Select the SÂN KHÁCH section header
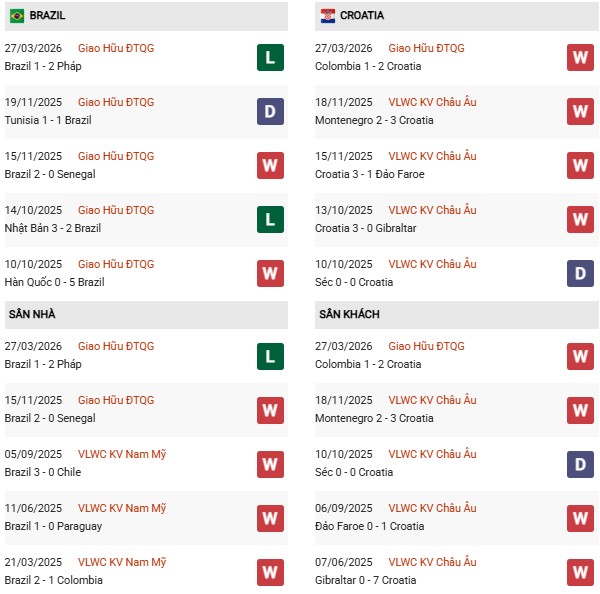The width and height of the screenshot is (600, 594). [349, 314]
